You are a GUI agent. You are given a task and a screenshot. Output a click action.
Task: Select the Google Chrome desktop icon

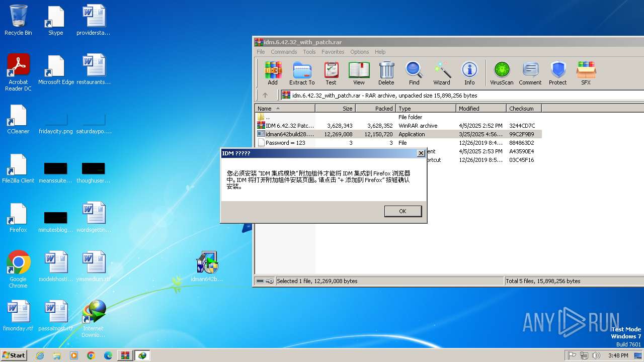point(18,269)
